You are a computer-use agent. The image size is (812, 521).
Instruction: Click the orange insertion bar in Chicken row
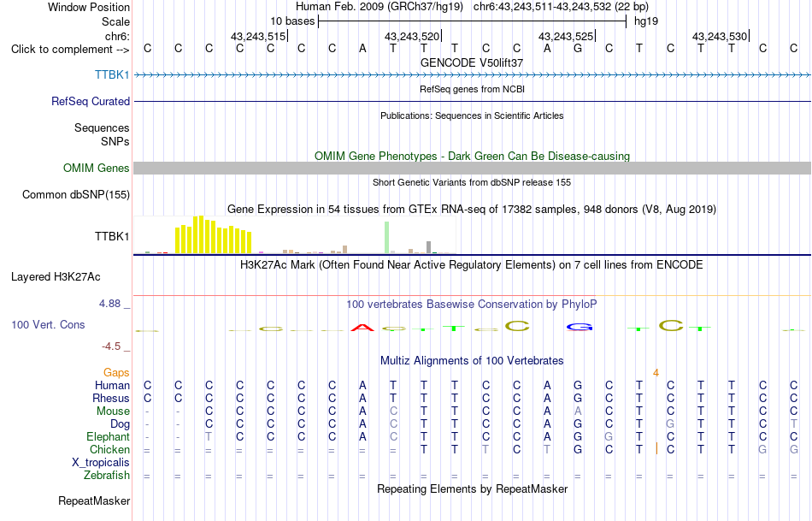tap(656, 449)
